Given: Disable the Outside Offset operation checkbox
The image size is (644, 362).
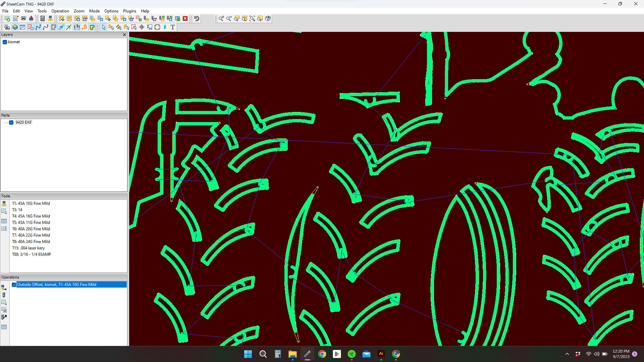Looking at the screenshot, I should point(14,285).
